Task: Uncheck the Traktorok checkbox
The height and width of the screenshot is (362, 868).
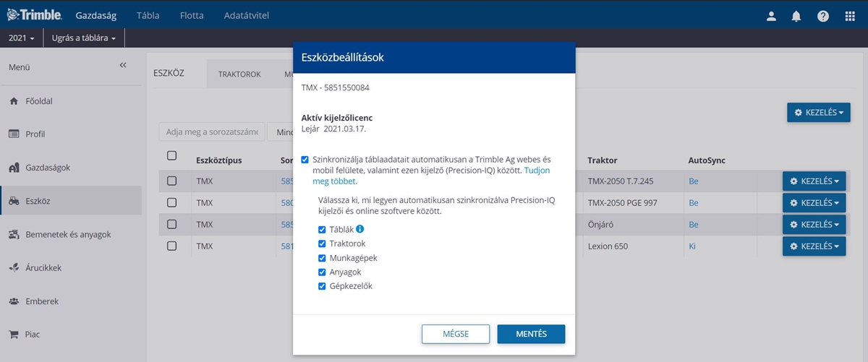Action: 323,244
